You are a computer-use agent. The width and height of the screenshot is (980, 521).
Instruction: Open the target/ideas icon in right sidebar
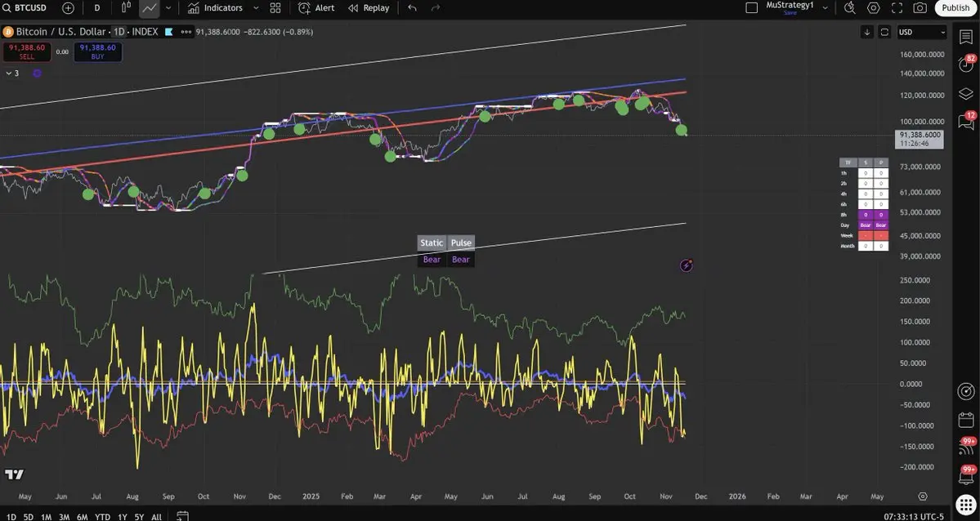966,391
